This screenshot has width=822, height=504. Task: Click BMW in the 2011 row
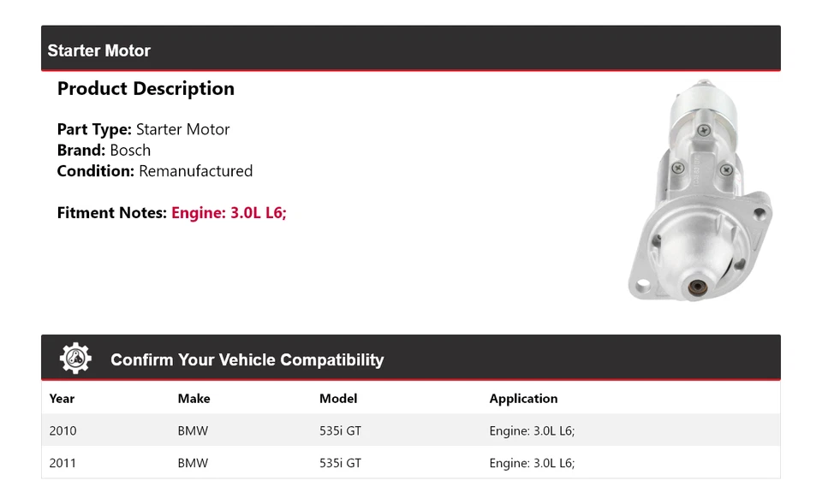[193, 464]
